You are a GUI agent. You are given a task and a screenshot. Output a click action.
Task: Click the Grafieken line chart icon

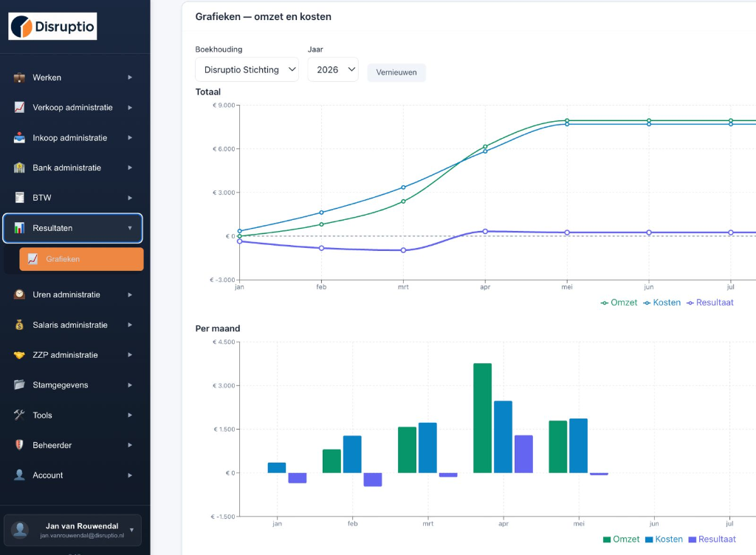32,259
